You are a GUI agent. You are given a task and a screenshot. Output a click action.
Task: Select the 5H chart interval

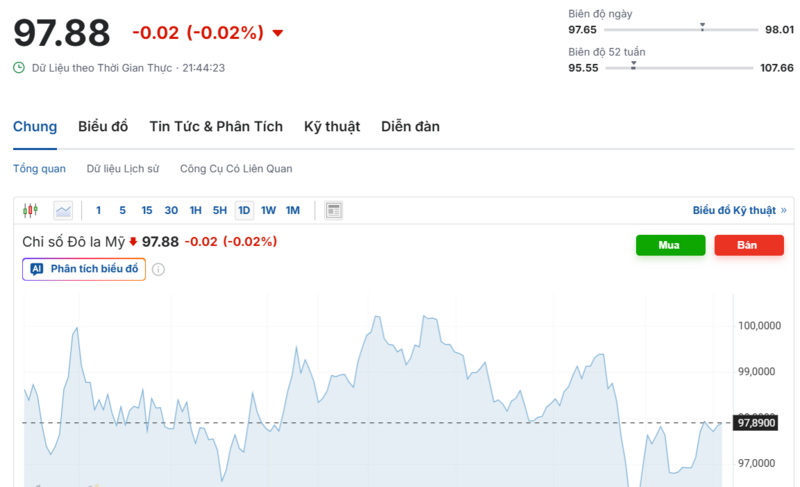(x=220, y=210)
